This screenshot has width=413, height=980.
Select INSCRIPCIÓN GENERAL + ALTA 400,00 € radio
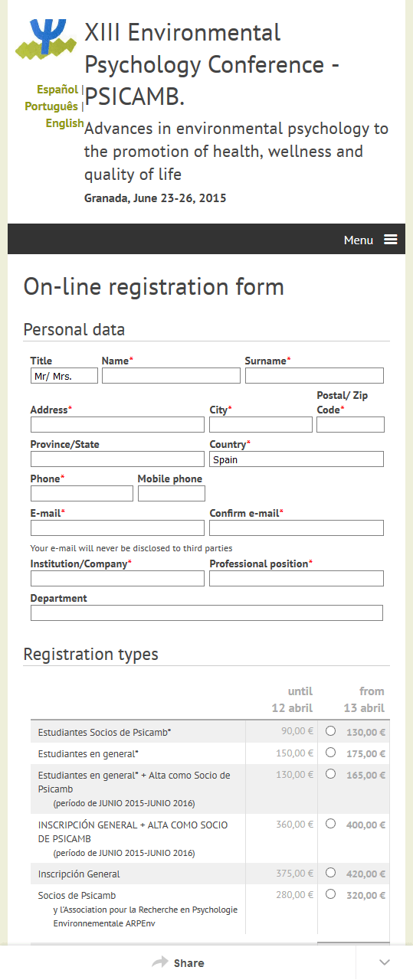click(x=330, y=824)
